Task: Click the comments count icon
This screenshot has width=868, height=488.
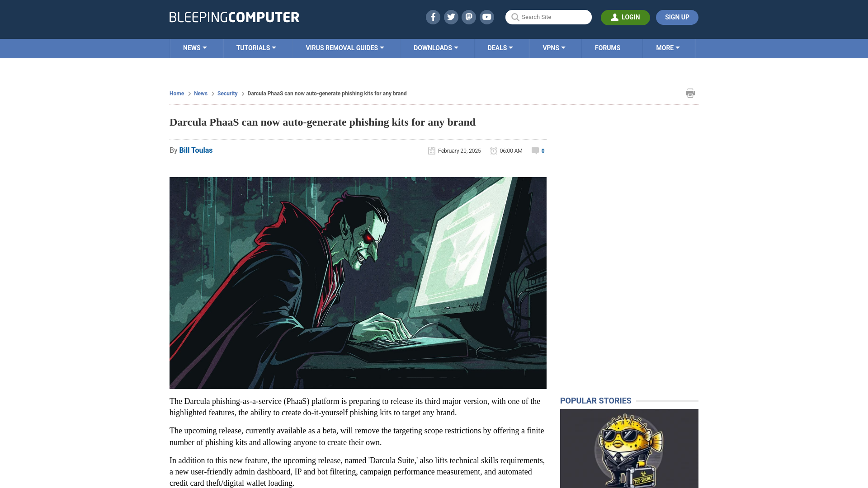Action: click(x=535, y=150)
